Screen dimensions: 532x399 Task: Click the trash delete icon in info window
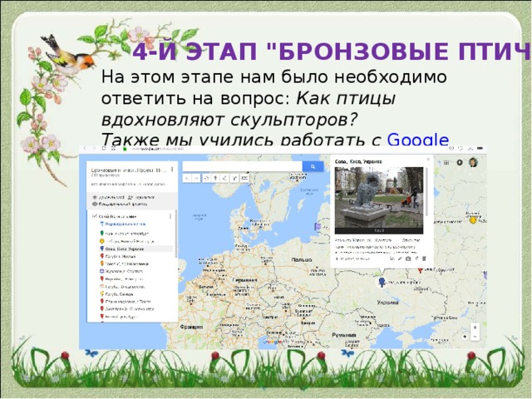point(424,259)
